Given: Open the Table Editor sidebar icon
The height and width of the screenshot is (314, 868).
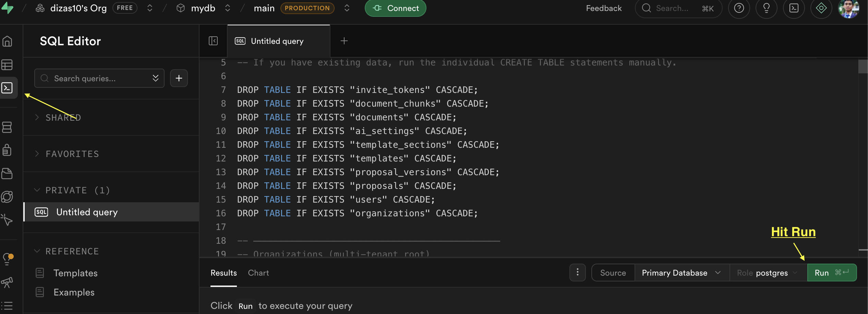Looking at the screenshot, I should click(x=7, y=65).
